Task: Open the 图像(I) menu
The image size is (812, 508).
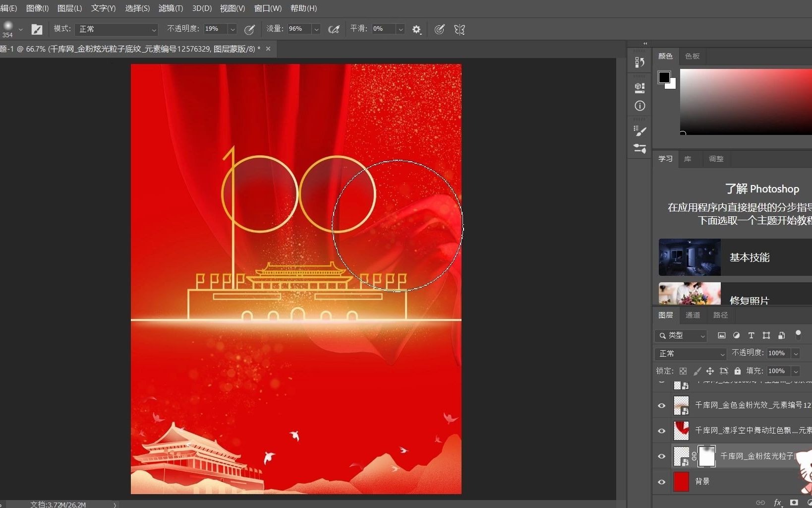Action: coord(37,8)
